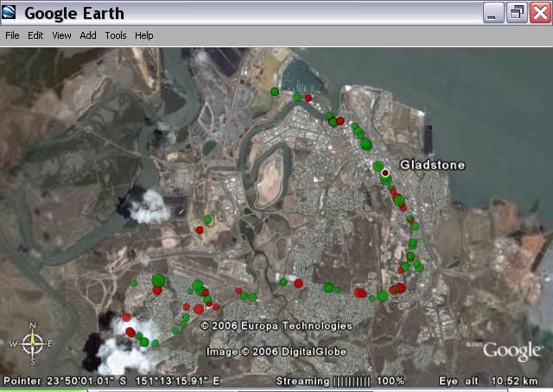The image size is (553, 392).
Task: Open the Help menu
Action: coord(144,35)
